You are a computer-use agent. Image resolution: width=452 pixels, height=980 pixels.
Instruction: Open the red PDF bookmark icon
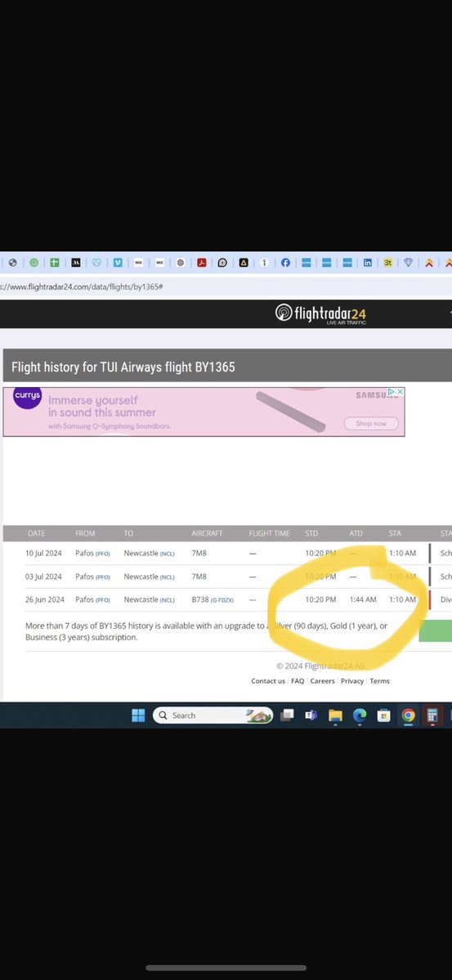tap(201, 263)
